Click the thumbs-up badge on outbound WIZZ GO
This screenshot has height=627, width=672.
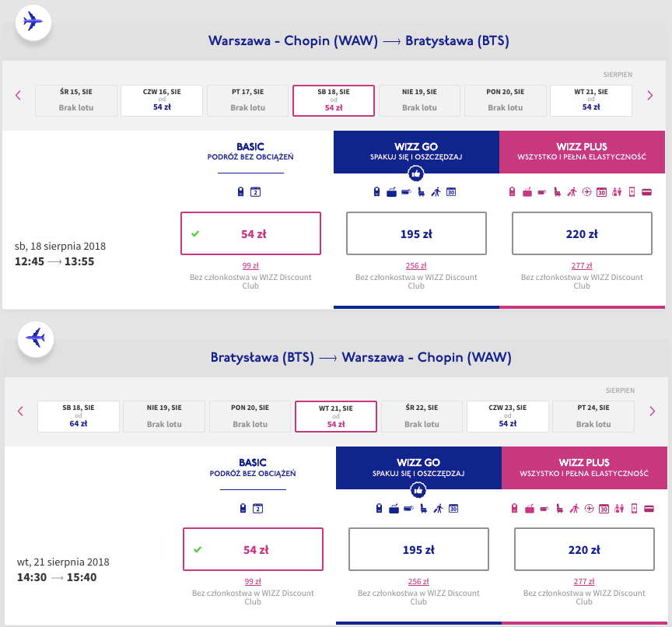[x=415, y=173]
